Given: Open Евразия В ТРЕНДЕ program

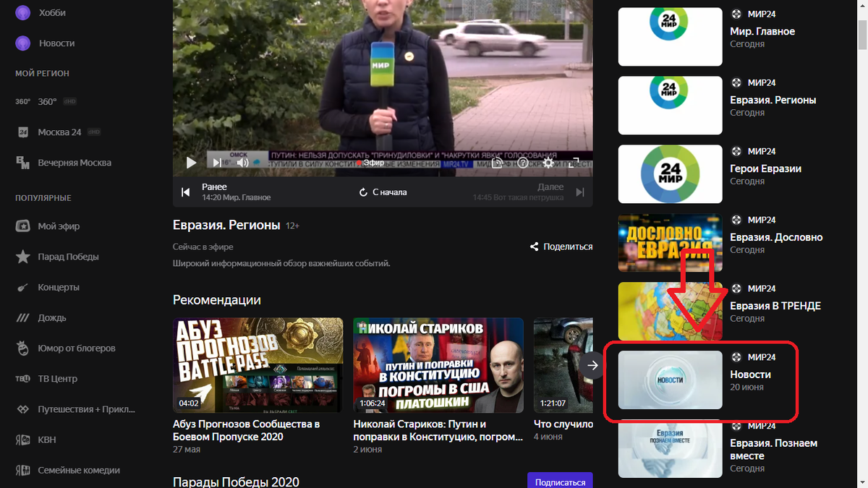Looking at the screenshot, I should pos(775,306).
